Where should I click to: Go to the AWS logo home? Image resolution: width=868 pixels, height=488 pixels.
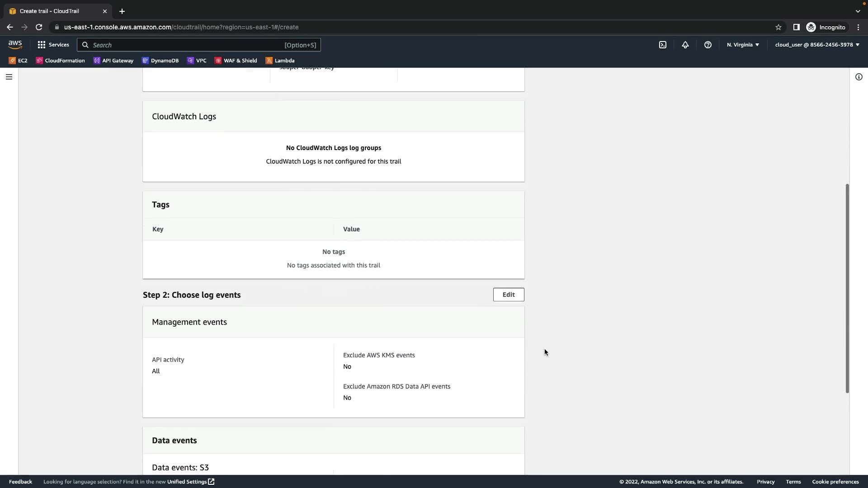pos(15,44)
